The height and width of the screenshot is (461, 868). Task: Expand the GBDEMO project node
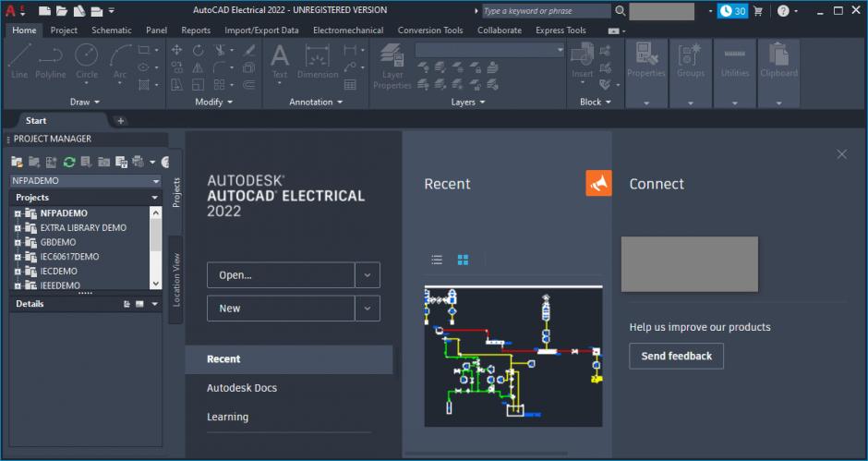point(18,242)
